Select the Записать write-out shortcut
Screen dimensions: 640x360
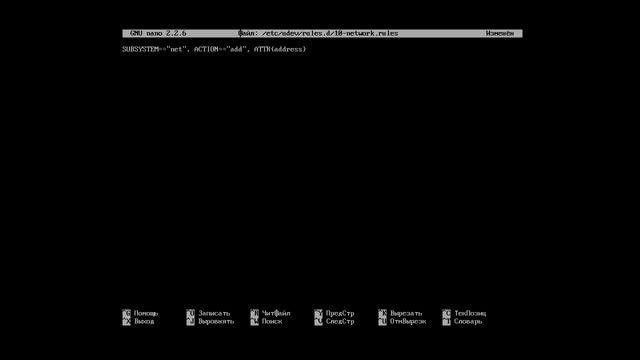[x=208, y=313]
